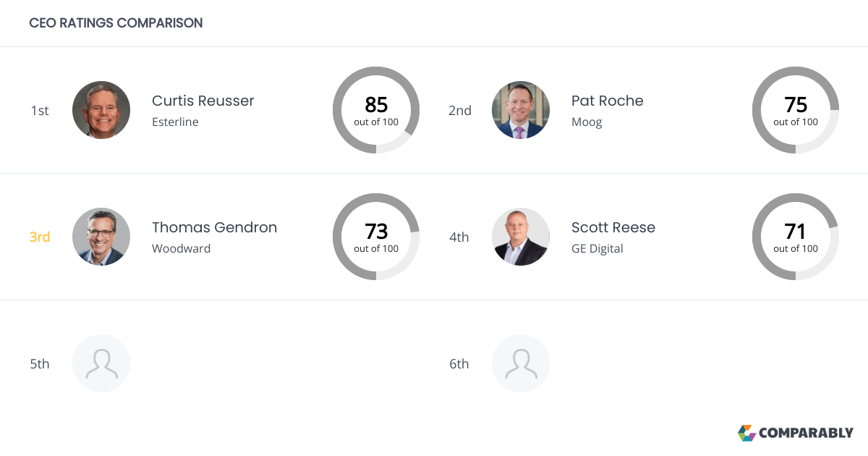Click the 5th place empty avatar icon
This screenshot has width=868, height=456.
(x=101, y=363)
